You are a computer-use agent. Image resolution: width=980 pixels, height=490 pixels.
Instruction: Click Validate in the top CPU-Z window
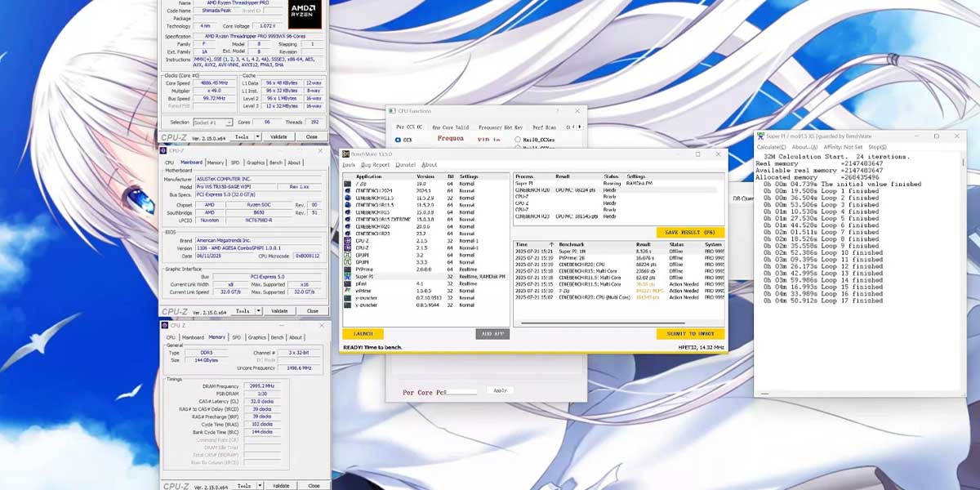(279, 136)
